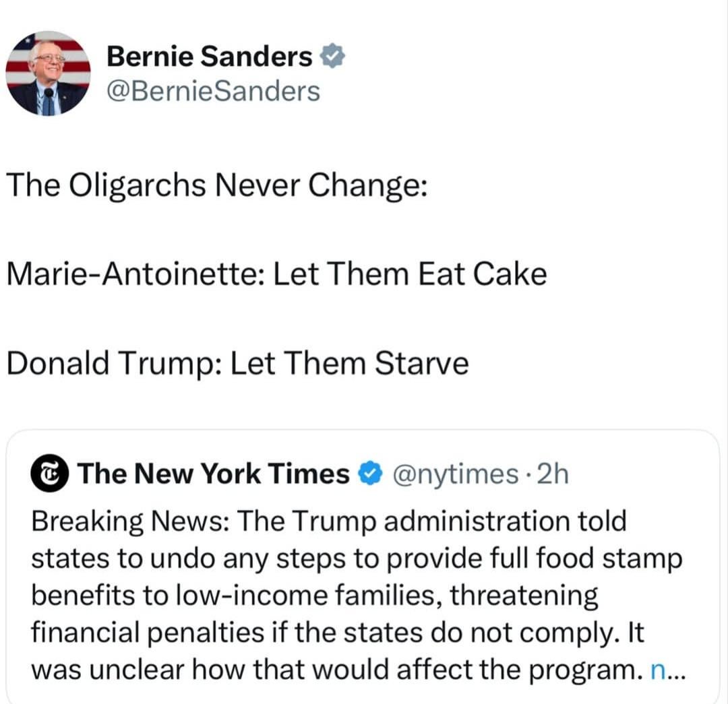Open the Bernie Sanders display name
Screen dimensions: 728x704
pyautogui.click(x=209, y=57)
